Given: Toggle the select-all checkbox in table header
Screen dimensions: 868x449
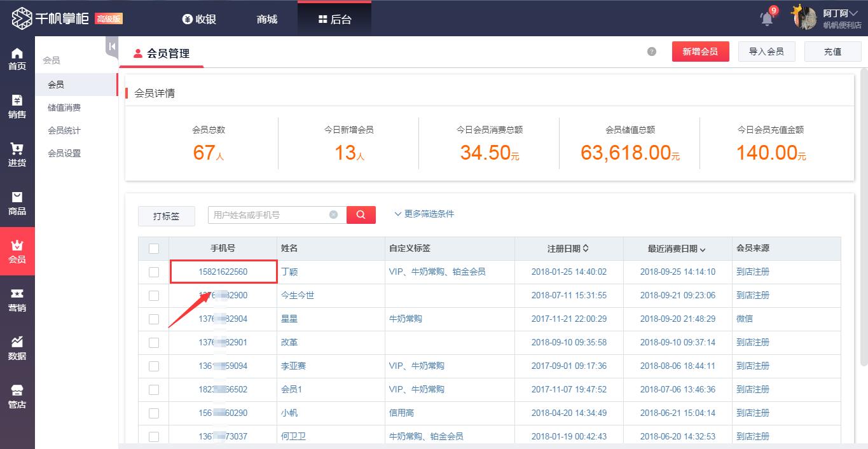Looking at the screenshot, I should tap(154, 249).
